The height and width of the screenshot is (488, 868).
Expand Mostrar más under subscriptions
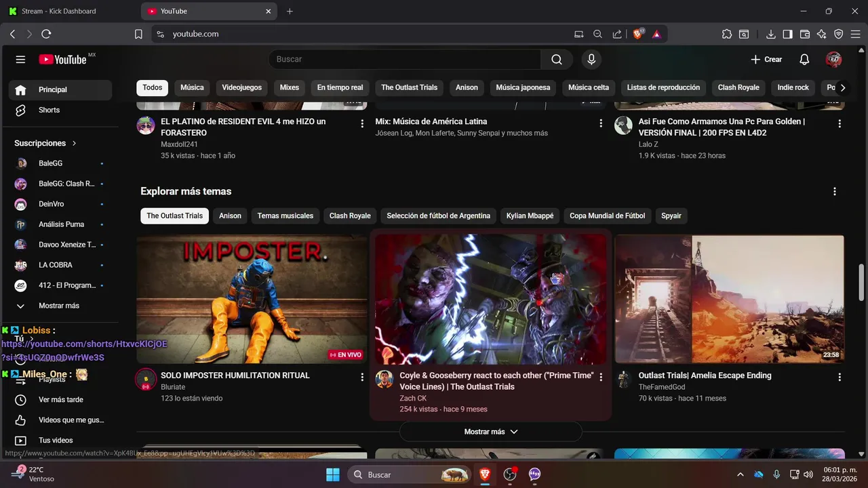[x=60, y=306]
